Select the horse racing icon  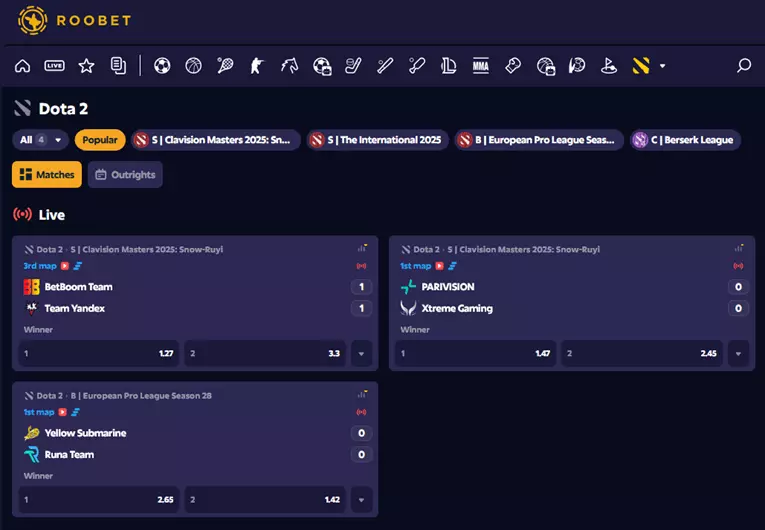(x=289, y=65)
